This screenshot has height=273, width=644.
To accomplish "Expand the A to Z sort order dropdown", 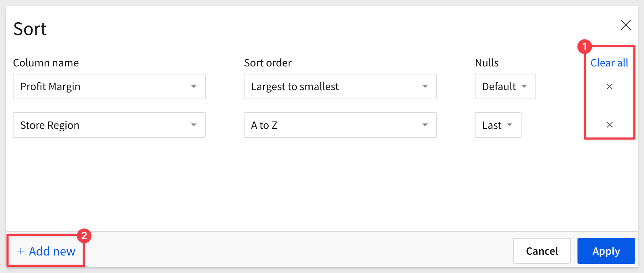I will (340, 125).
